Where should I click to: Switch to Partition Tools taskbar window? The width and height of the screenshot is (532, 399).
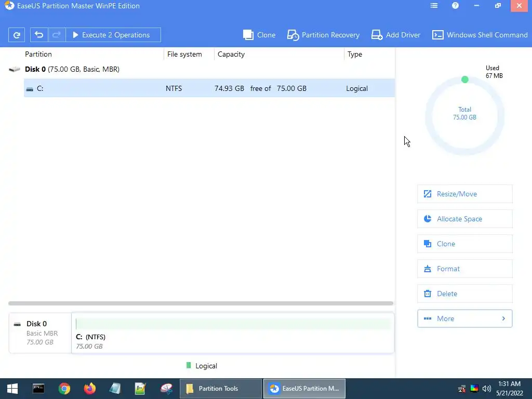click(x=220, y=389)
